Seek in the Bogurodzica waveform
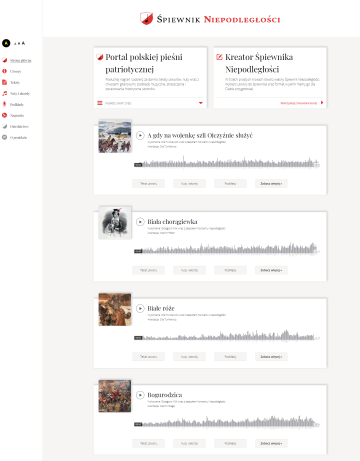 pyautogui.click(x=227, y=422)
